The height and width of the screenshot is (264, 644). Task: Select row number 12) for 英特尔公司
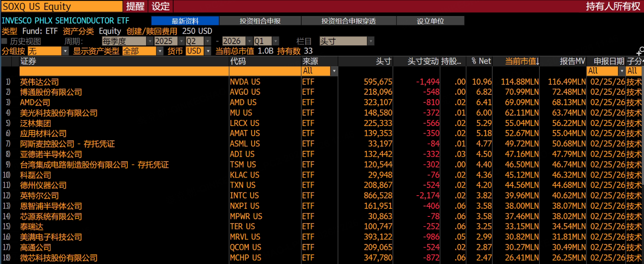tap(6, 195)
